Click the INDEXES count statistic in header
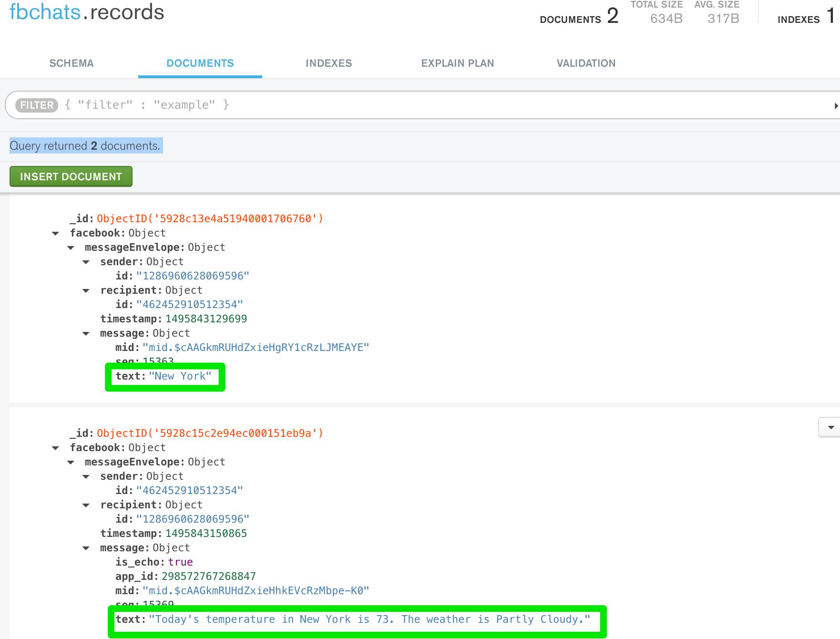This screenshot has width=840, height=639. click(x=806, y=16)
